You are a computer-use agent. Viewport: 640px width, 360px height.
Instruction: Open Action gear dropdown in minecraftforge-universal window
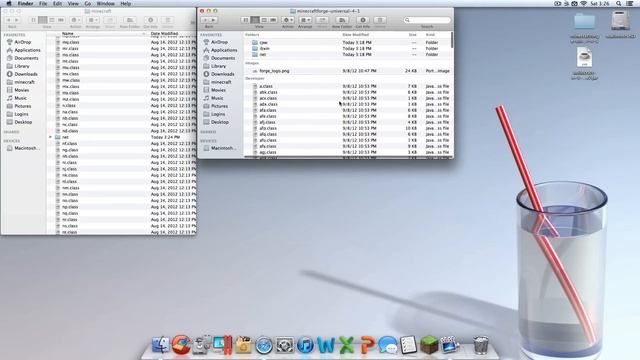[288, 20]
